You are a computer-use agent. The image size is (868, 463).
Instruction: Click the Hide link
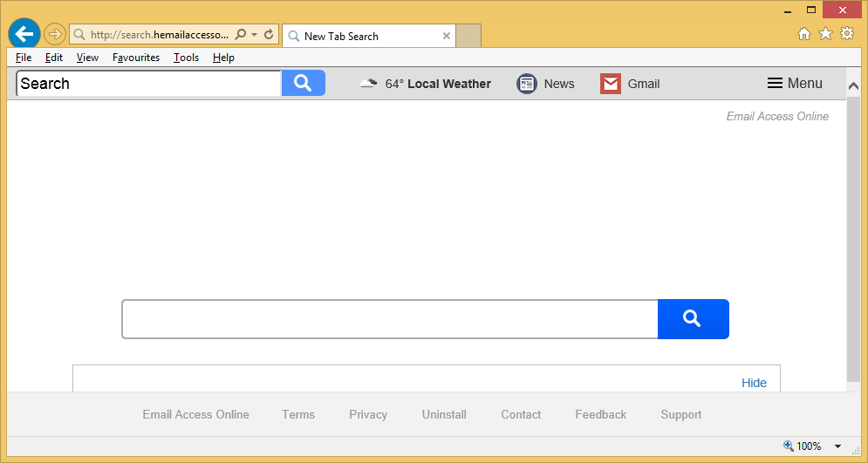pyautogui.click(x=754, y=383)
